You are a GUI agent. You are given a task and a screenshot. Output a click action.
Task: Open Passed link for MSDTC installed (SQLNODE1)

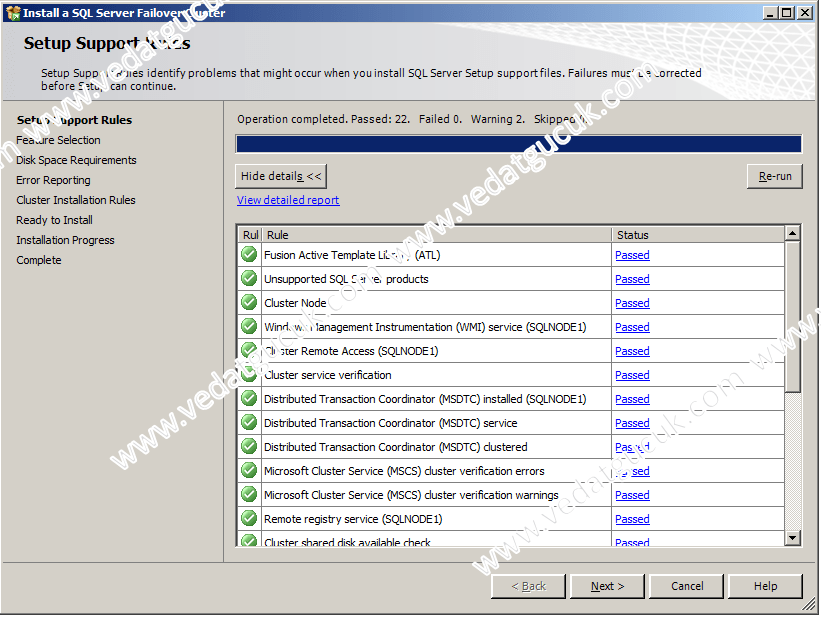pyautogui.click(x=632, y=399)
